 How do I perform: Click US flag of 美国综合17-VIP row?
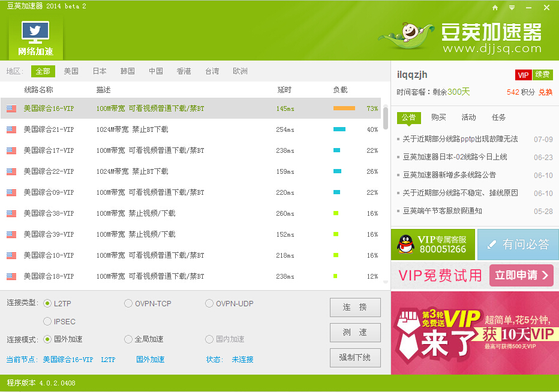click(11, 150)
